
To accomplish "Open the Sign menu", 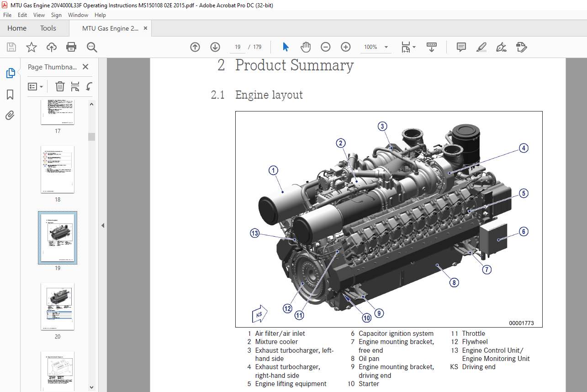I will coord(56,15).
